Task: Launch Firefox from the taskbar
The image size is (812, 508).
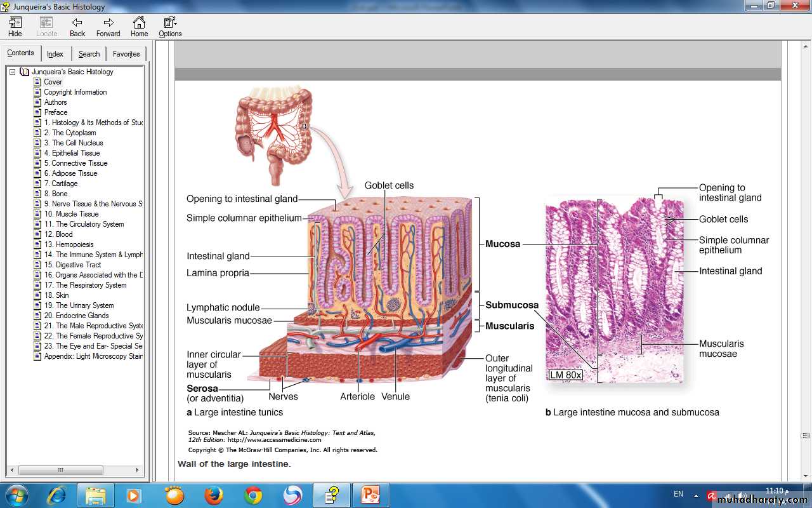Action: [x=214, y=495]
